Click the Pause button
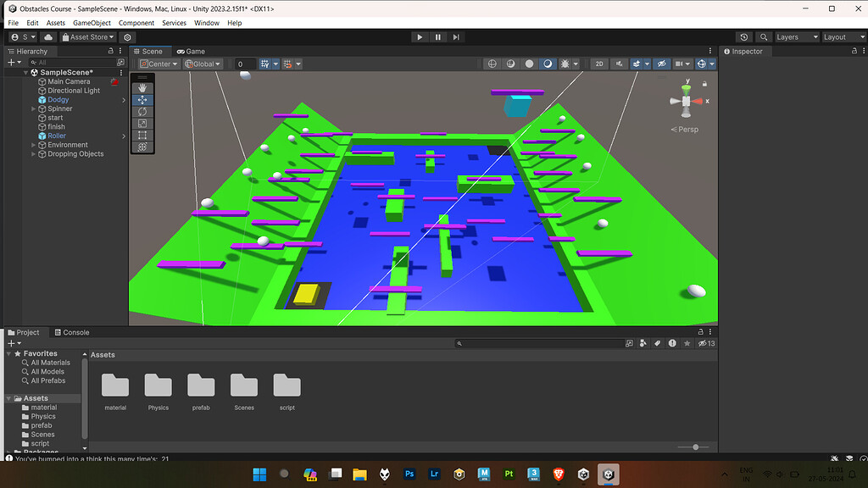Image resolution: width=868 pixels, height=488 pixels. [x=438, y=37]
